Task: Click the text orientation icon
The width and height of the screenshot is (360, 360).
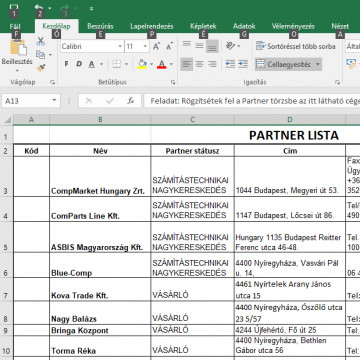Action: pyautogui.click(x=230, y=46)
